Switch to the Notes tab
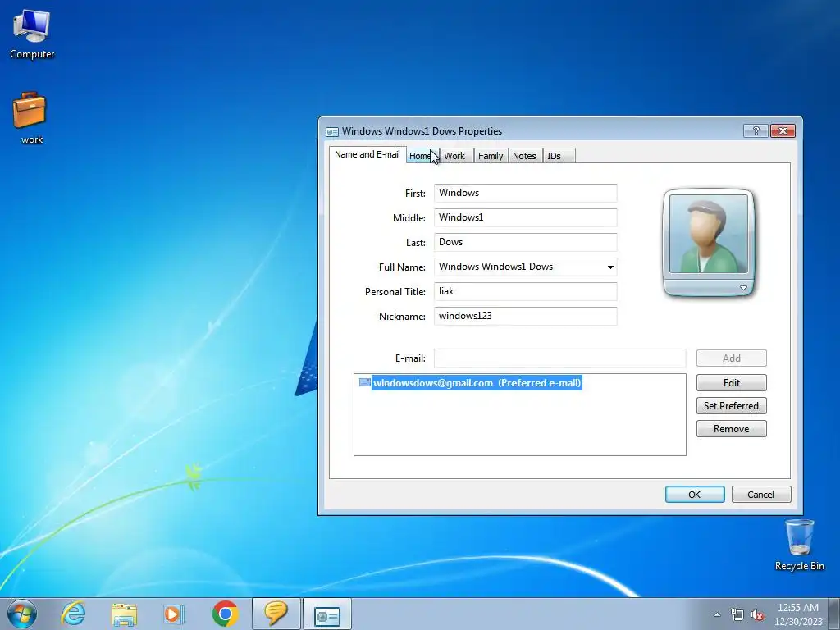This screenshot has height=630, width=840. [524, 156]
